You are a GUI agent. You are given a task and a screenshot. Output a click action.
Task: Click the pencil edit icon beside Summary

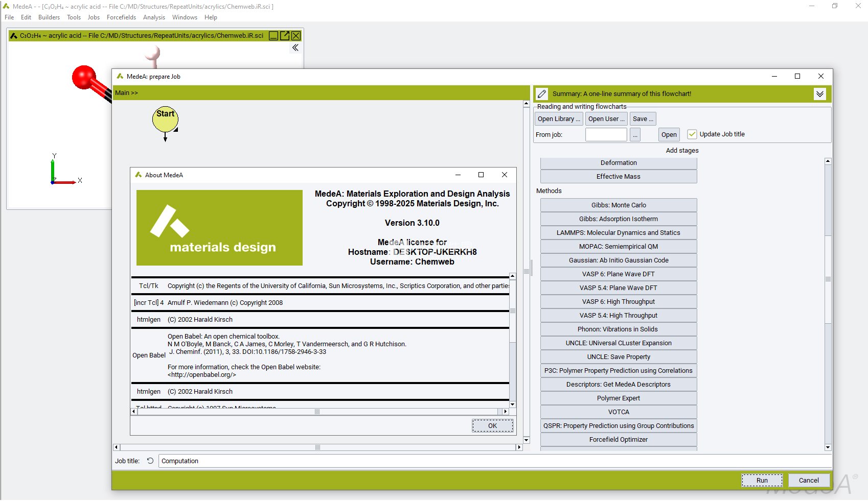(x=542, y=94)
